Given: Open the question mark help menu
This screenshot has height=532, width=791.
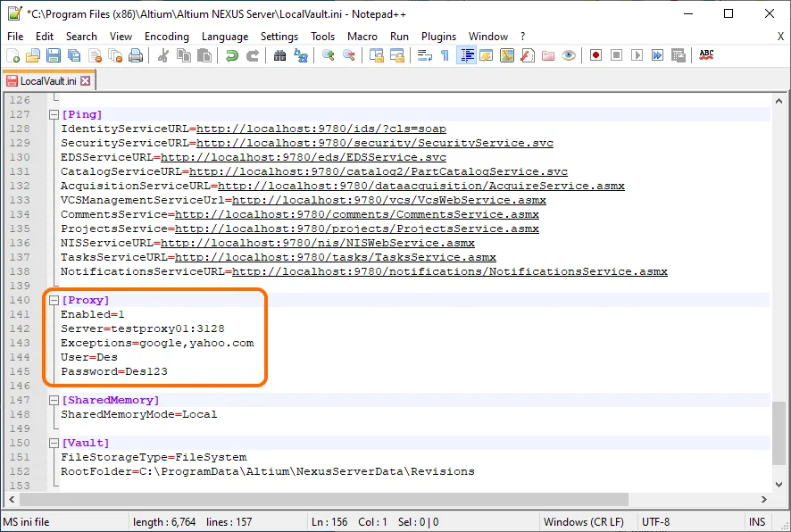Looking at the screenshot, I should click(x=522, y=37).
